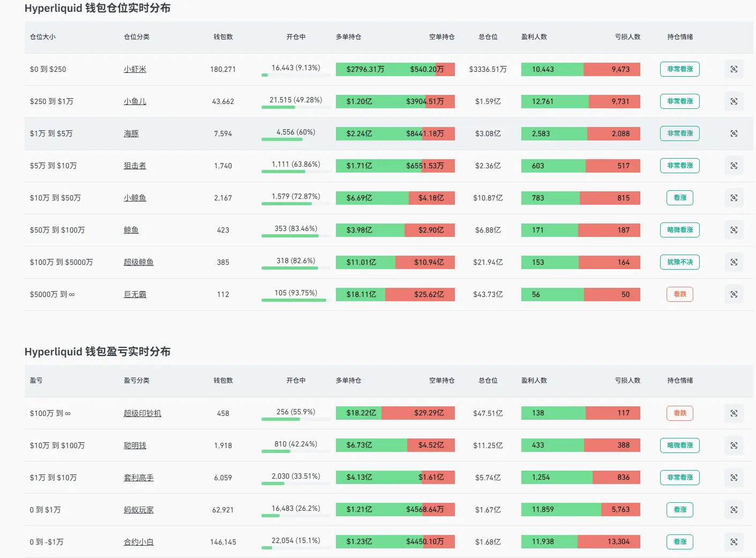Open the 合约小白 category link
This screenshot has width=756, height=558.
139,542
